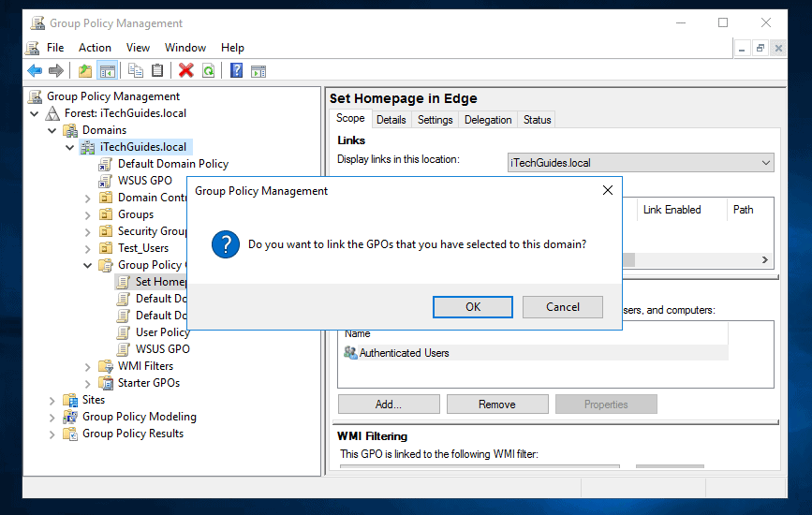The image size is (812, 515).
Task: Confirm linking GPOs with OK
Action: tap(473, 307)
